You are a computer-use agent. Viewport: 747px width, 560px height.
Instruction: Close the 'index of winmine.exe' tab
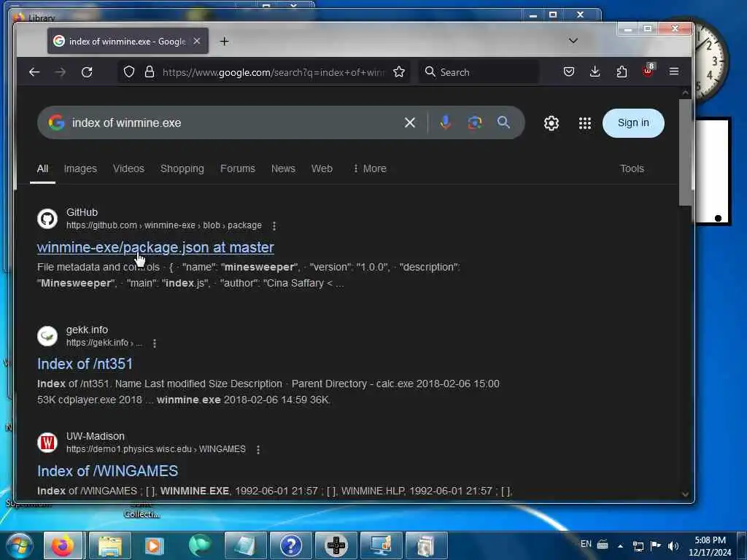pos(196,42)
